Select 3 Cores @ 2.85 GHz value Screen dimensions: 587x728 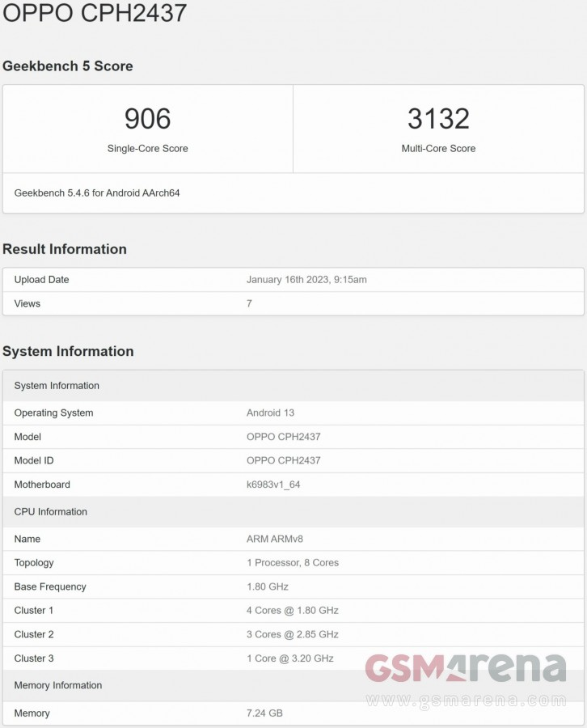(x=293, y=635)
